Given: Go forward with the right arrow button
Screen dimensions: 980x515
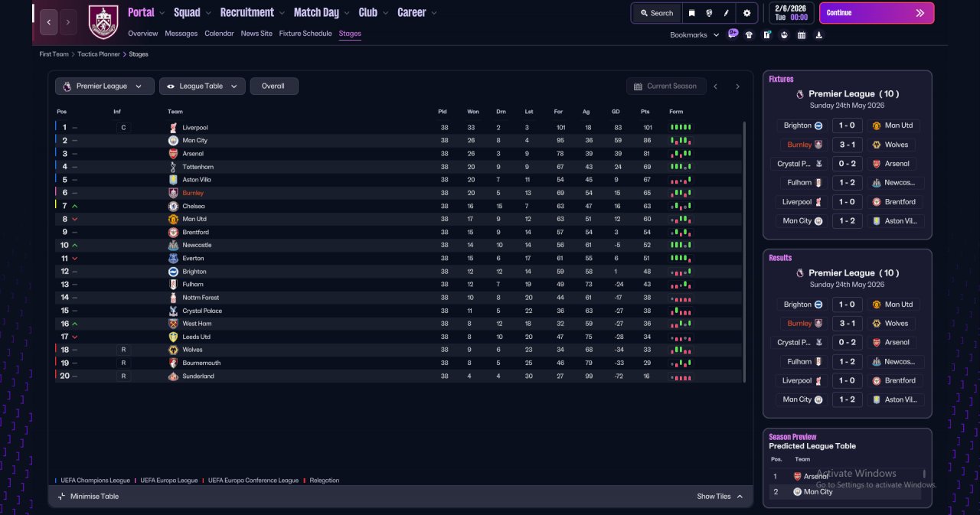Looking at the screenshot, I should [68, 22].
